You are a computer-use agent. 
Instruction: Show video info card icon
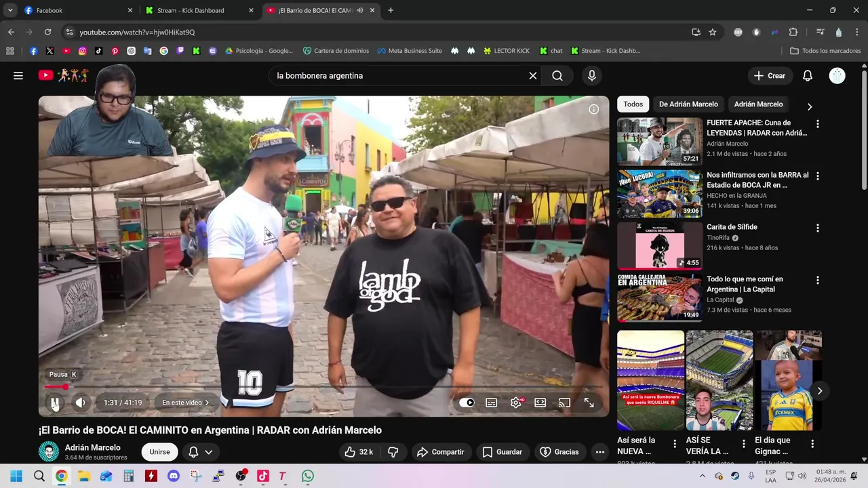pos(594,109)
